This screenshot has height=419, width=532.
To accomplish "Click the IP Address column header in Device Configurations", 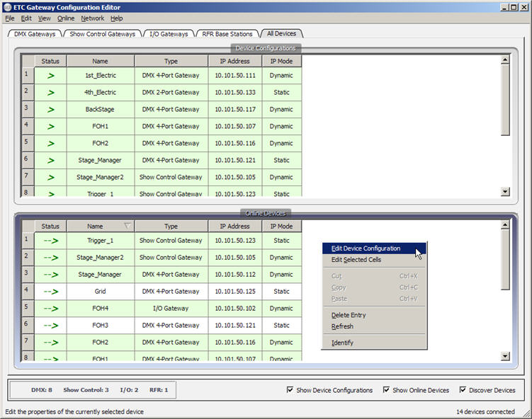I will tap(234, 62).
